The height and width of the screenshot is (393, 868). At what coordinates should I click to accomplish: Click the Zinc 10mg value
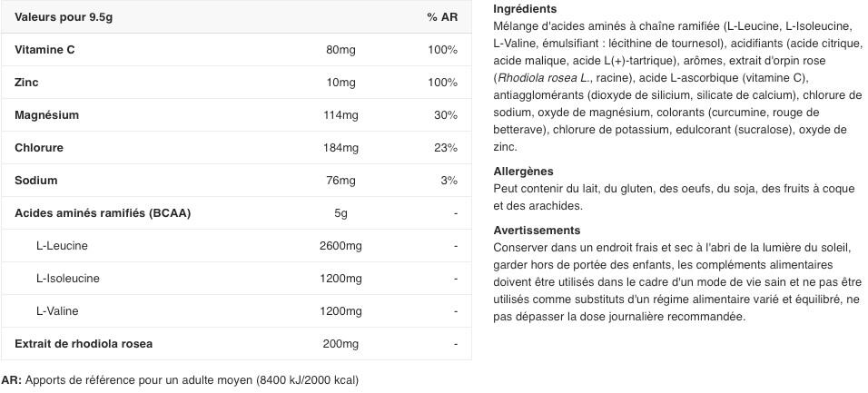[340, 83]
